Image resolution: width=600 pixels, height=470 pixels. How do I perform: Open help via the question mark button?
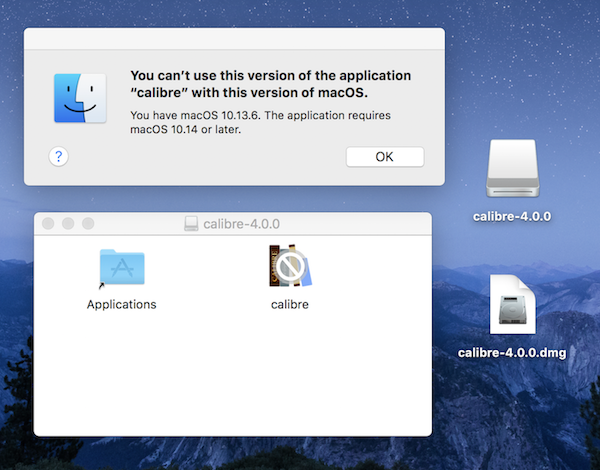(59, 156)
